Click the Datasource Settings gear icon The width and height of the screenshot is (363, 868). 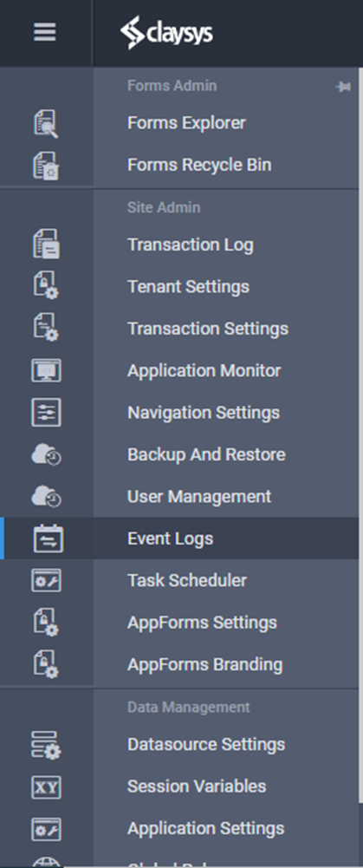click(46, 745)
